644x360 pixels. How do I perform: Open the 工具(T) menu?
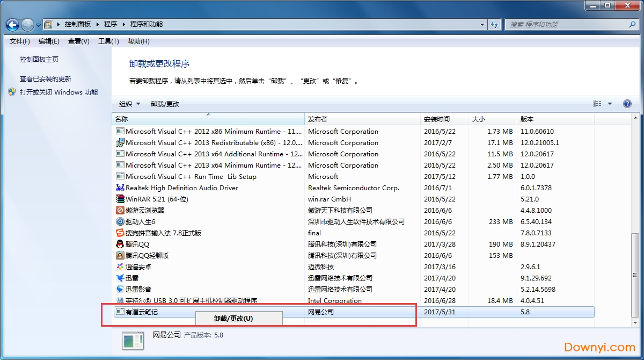(x=108, y=41)
